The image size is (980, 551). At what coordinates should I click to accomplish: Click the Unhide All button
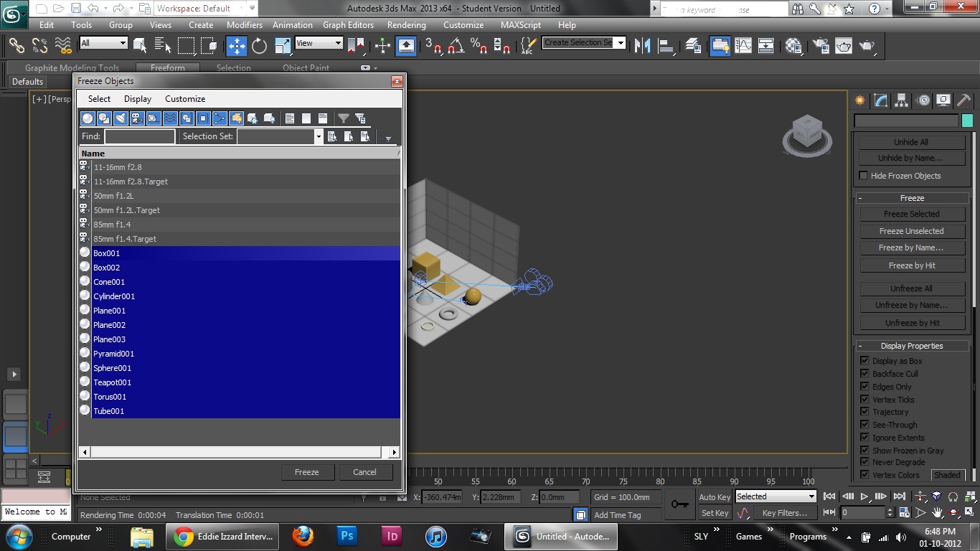[x=911, y=142]
